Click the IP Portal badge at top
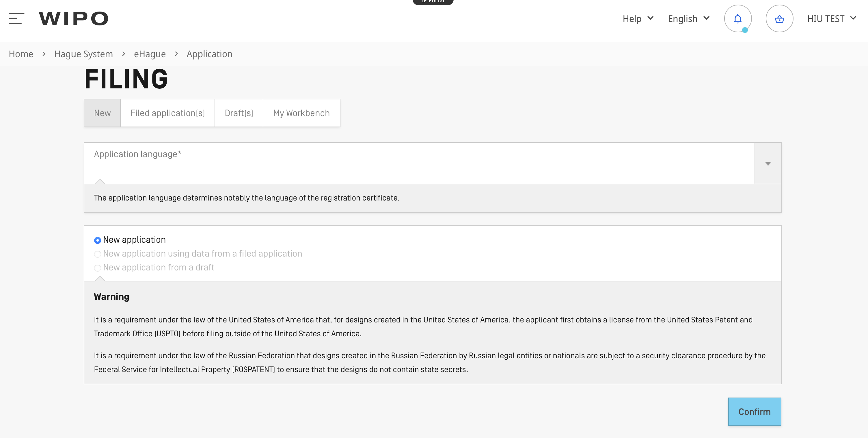The width and height of the screenshot is (868, 438). click(x=433, y=2)
